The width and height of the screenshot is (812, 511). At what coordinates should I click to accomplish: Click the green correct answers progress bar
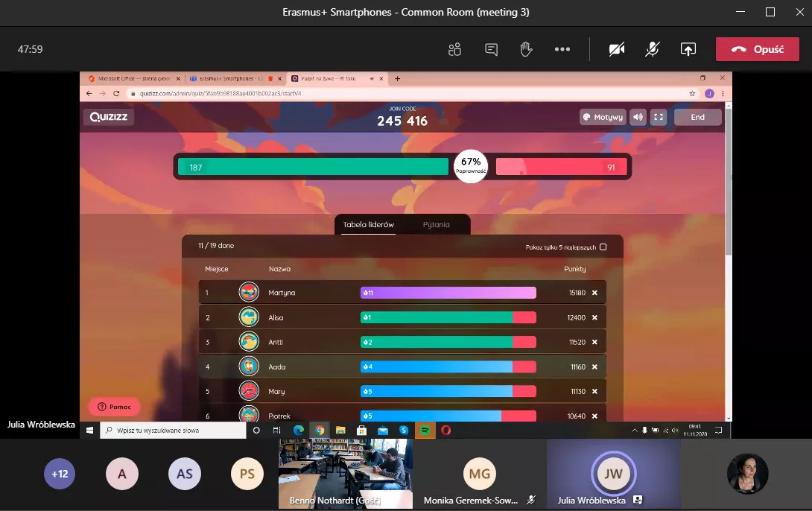[x=313, y=167]
